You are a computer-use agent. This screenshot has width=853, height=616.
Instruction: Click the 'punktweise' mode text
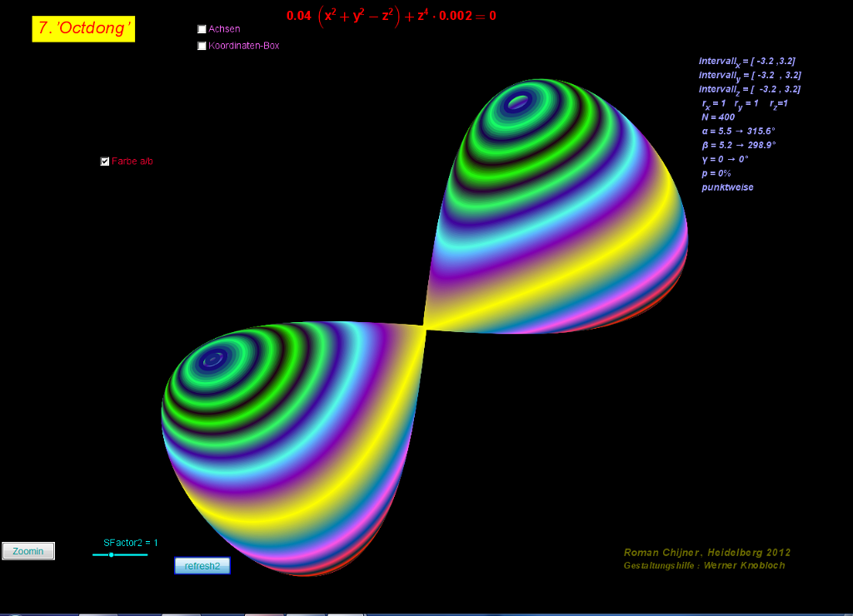726,187
